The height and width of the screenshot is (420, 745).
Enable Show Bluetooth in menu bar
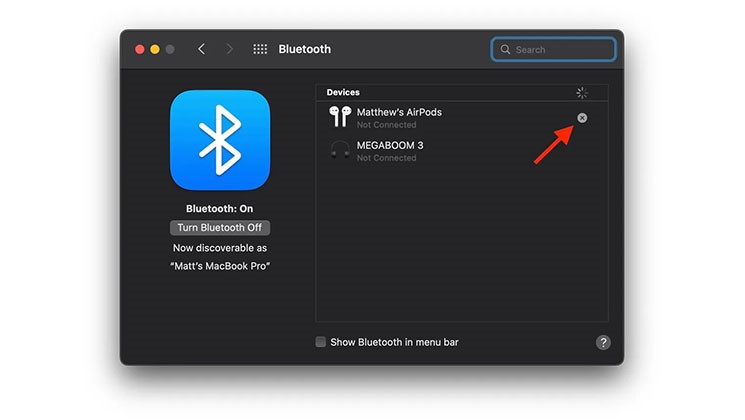point(321,342)
